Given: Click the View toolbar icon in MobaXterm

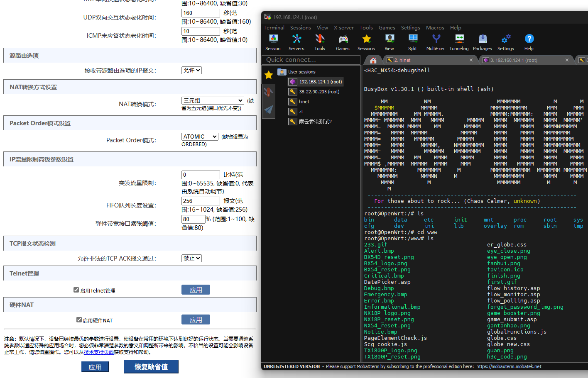Looking at the screenshot, I should tap(390, 39).
